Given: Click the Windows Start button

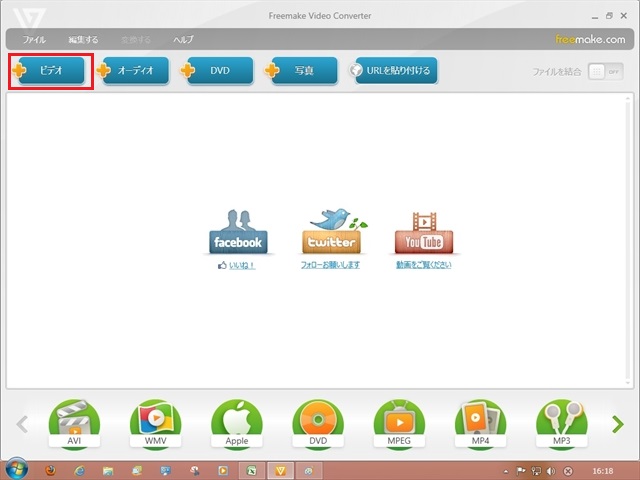Looking at the screenshot, I should point(15,470).
